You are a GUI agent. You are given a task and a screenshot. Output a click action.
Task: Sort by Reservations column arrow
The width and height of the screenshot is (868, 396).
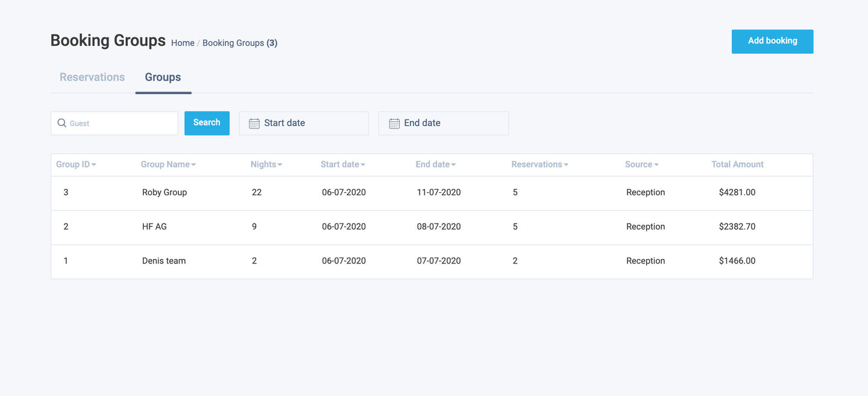click(x=566, y=165)
